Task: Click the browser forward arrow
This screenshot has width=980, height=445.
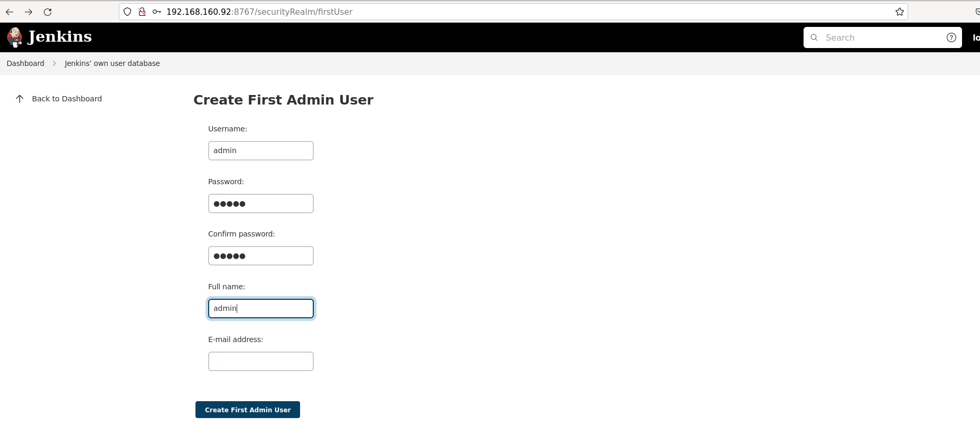Action: click(x=29, y=12)
